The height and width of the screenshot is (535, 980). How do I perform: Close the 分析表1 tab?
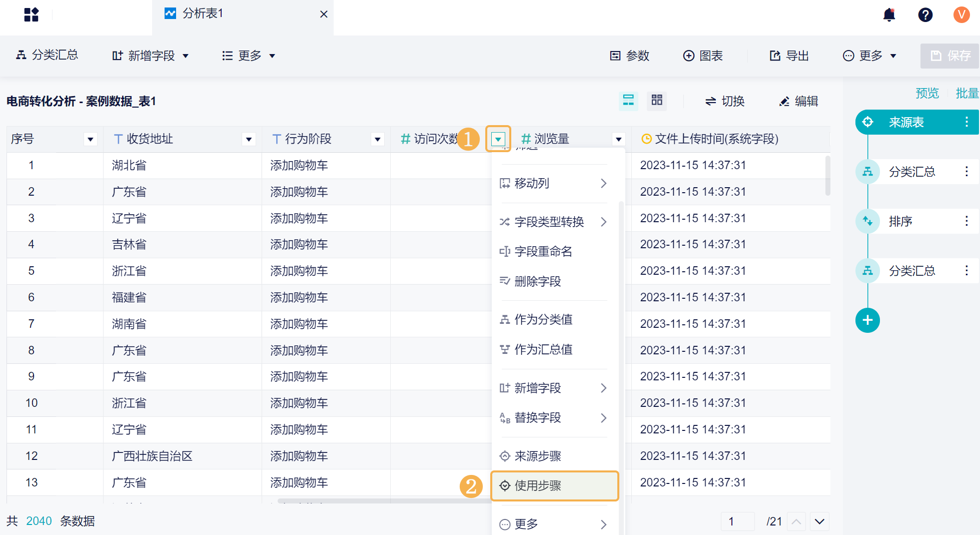[x=324, y=14]
